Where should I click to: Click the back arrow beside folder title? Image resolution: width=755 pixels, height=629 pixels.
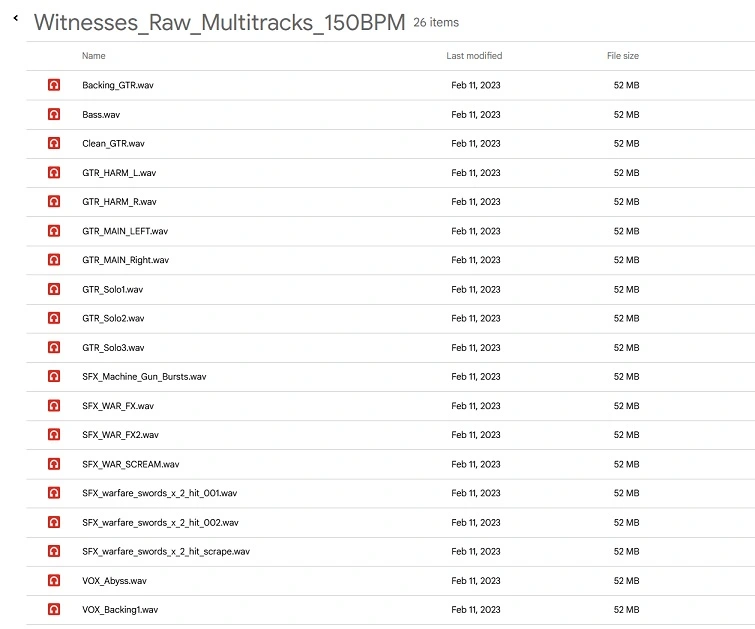[x=16, y=18]
